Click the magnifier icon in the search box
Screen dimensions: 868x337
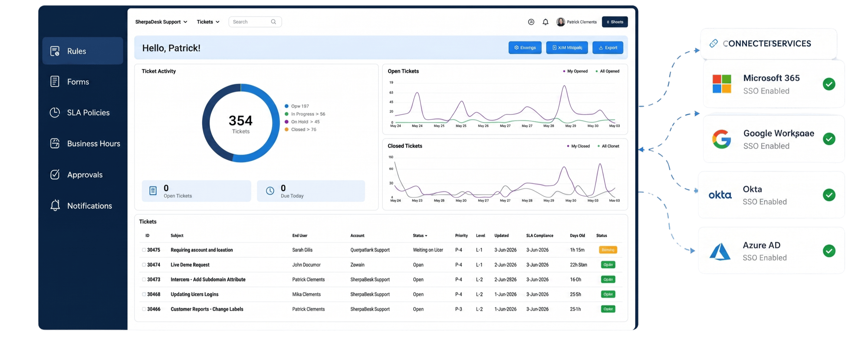coord(273,22)
